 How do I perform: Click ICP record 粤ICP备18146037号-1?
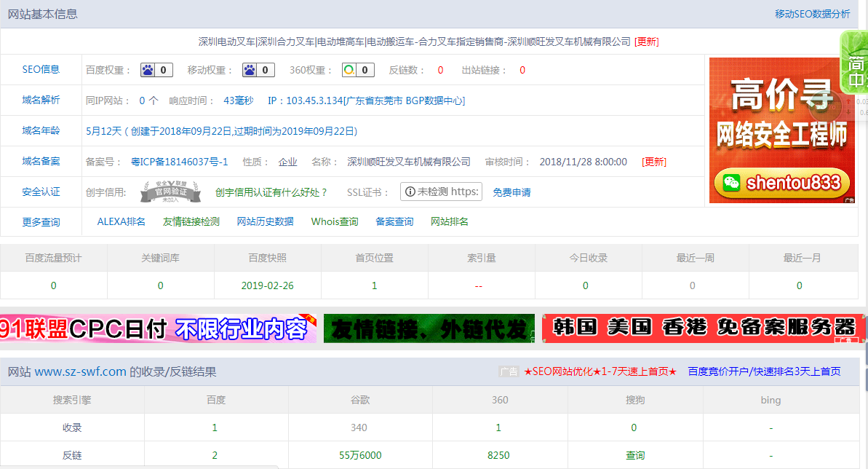point(180,162)
